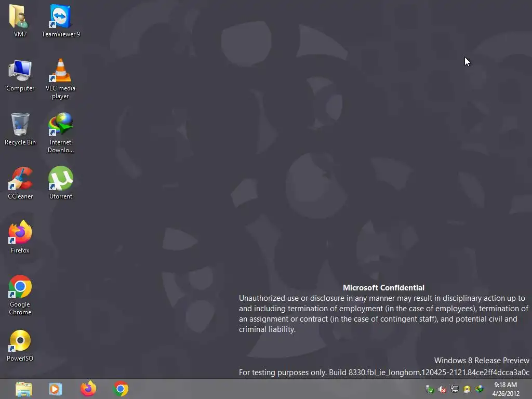Select the Internet Download Manager shortcut
532x399 pixels.
(x=60, y=133)
